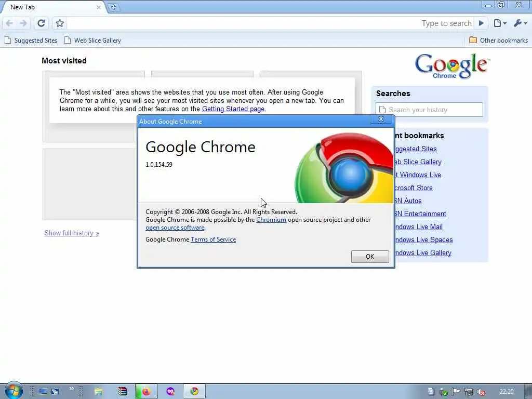Open the Terms of Service link
Image resolution: width=532 pixels, height=399 pixels.
point(213,240)
